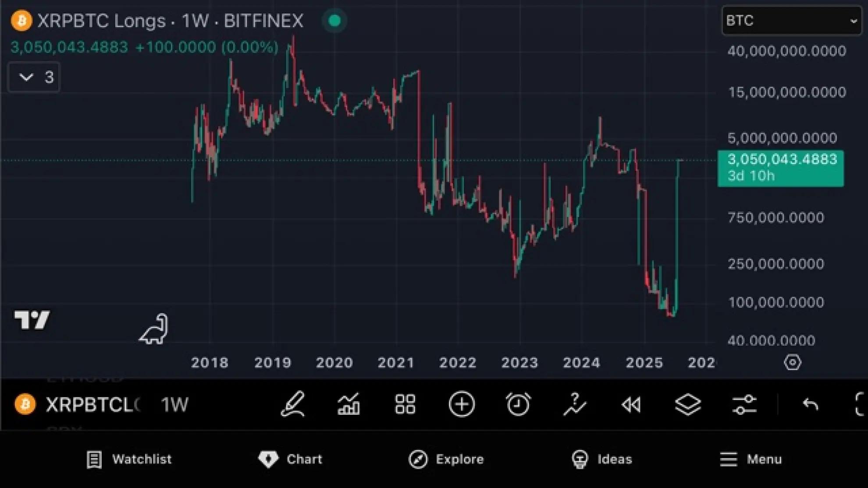Open the Menu tab
This screenshot has height=488, width=868.
pos(751,459)
